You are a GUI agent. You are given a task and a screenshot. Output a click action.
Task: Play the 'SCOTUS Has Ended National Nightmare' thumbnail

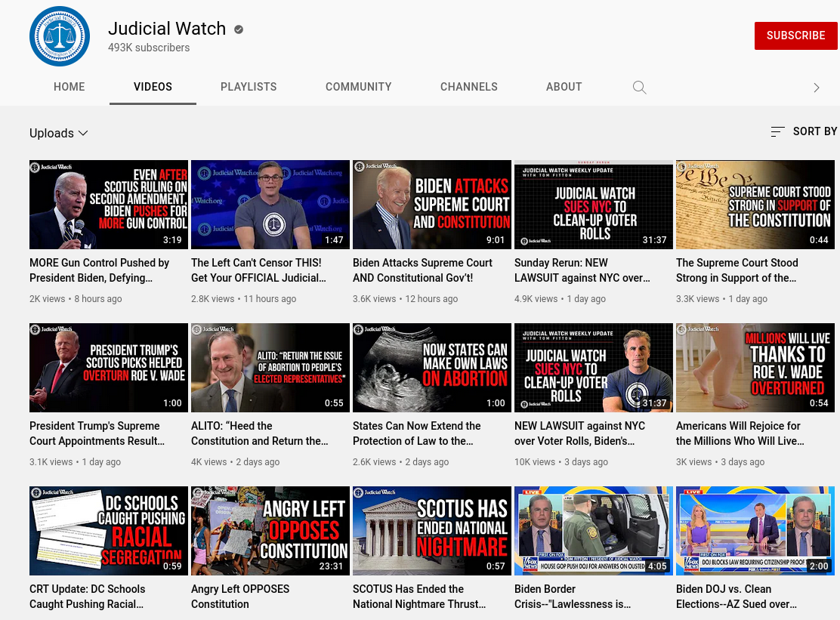[432, 531]
